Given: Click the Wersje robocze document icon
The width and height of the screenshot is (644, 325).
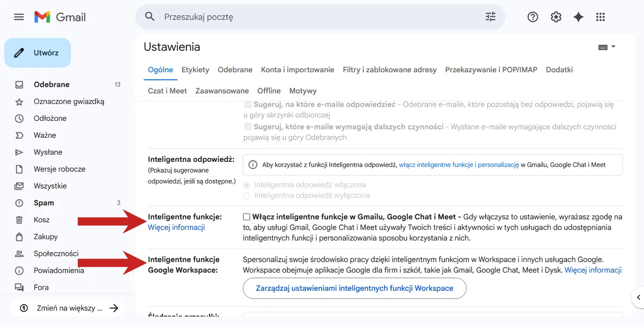Looking at the screenshot, I should 19,169.
